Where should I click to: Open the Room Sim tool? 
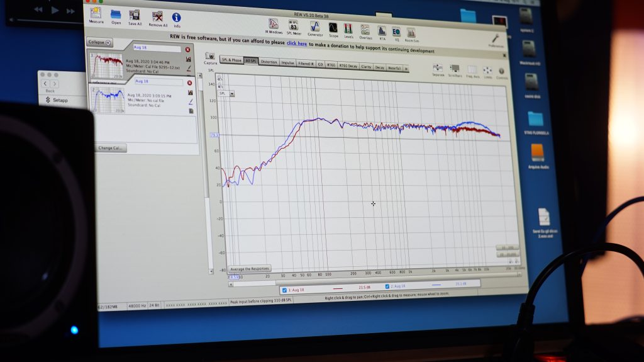[411, 33]
